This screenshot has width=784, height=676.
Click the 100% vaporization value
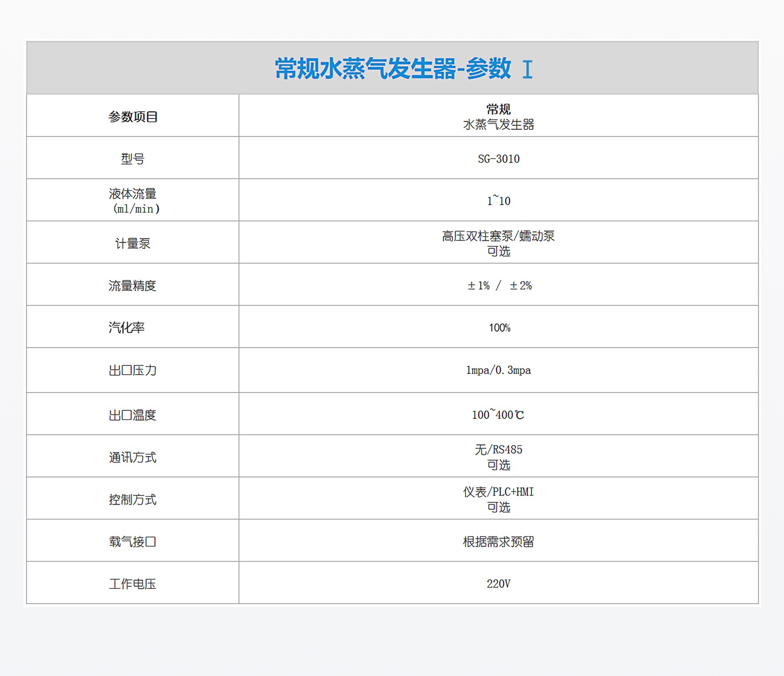(x=499, y=328)
